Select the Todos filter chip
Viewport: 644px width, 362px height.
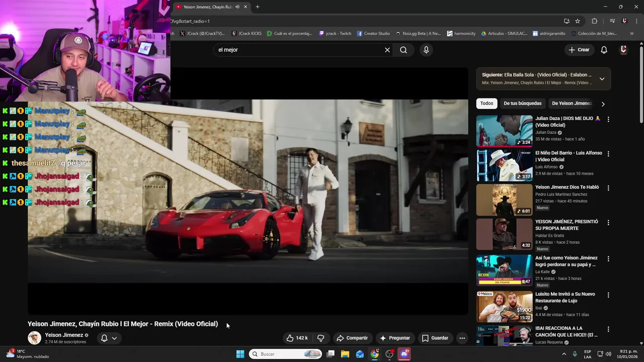tap(487, 104)
